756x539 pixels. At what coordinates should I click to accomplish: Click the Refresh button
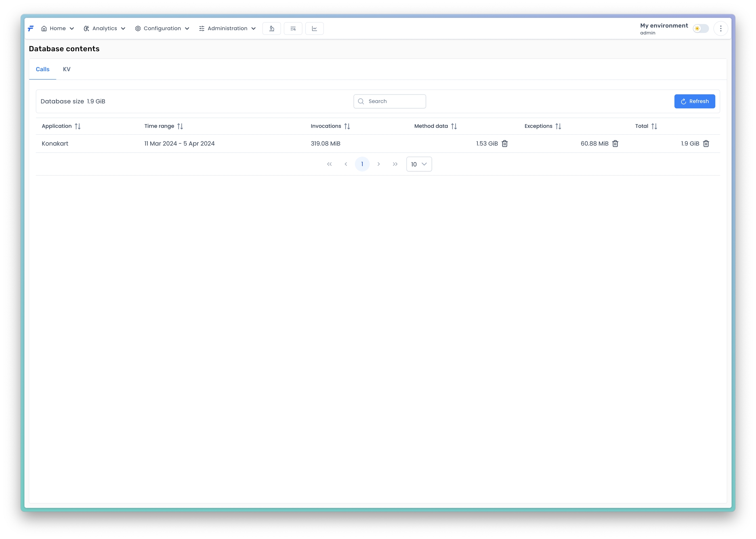694,101
